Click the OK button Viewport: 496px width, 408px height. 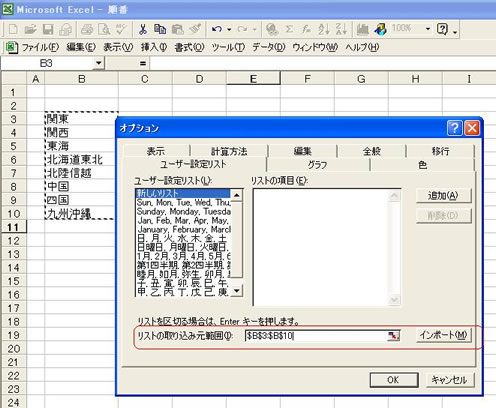pyautogui.click(x=393, y=380)
